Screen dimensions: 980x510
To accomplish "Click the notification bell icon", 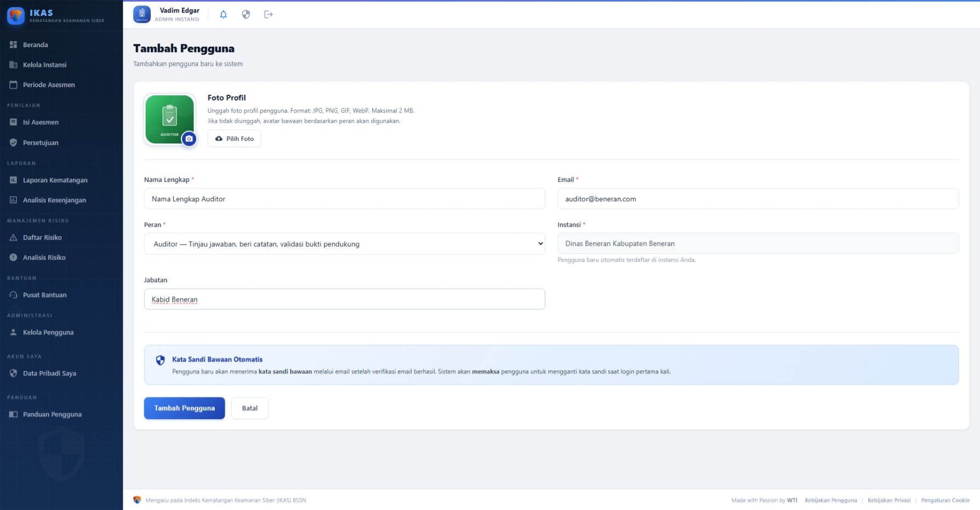I will coord(223,15).
